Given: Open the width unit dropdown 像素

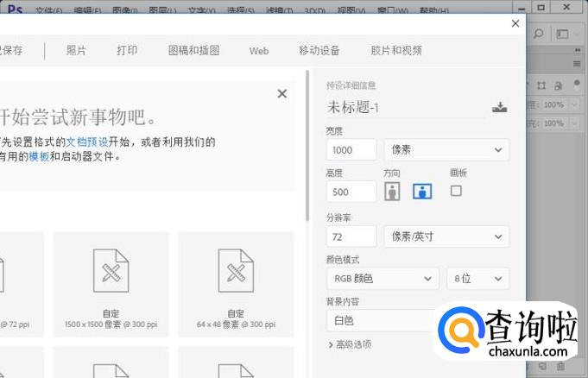Looking at the screenshot, I should click(446, 149).
